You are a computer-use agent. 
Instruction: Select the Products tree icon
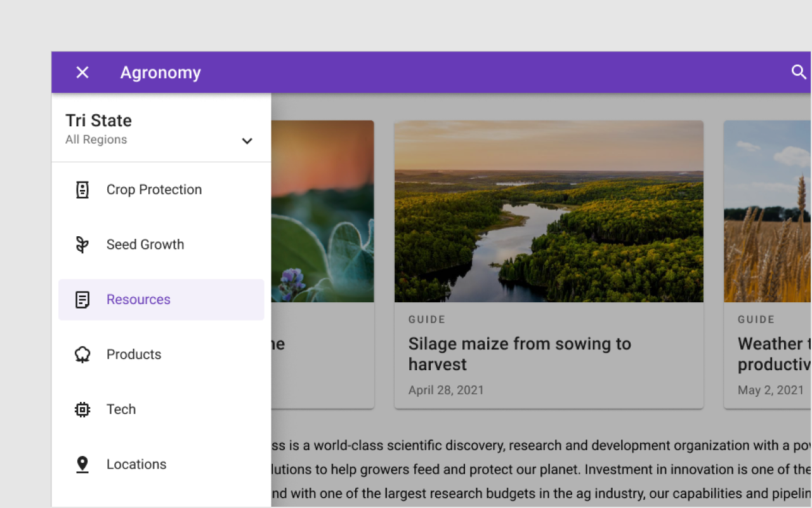82,354
